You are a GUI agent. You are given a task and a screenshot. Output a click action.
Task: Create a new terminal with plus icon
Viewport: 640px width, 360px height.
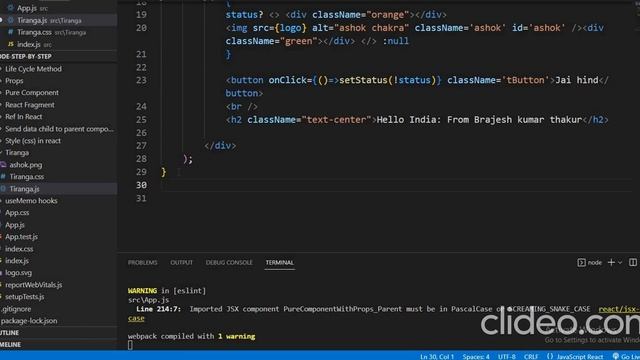(611, 262)
